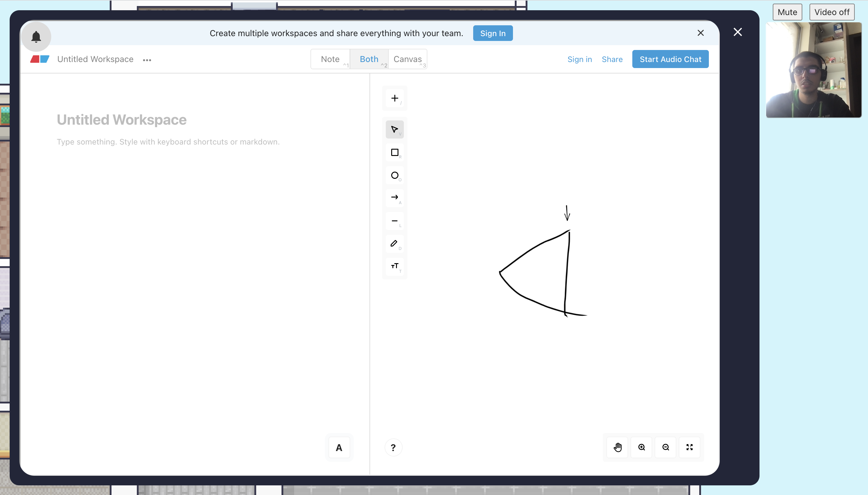Pick the Line tool
The image size is (868, 495).
pos(394,221)
